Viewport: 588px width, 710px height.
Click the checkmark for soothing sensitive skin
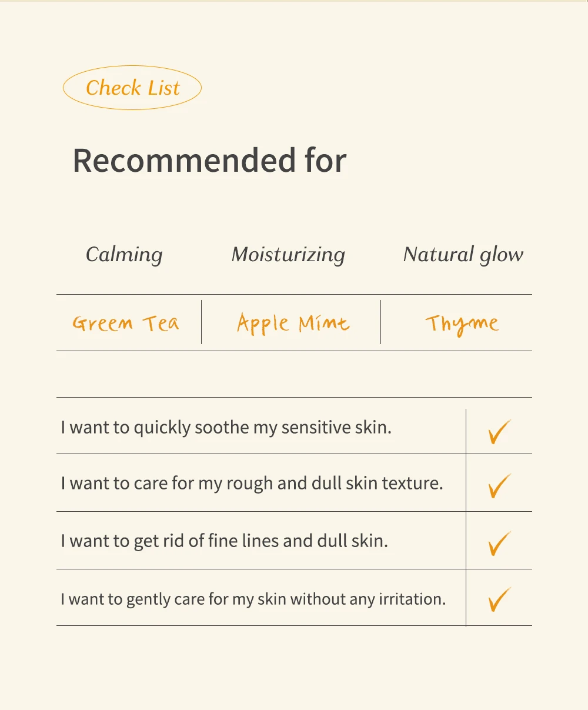point(499,431)
